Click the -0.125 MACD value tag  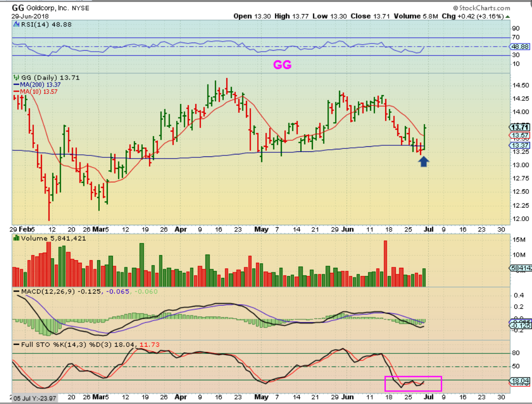pos(520,326)
